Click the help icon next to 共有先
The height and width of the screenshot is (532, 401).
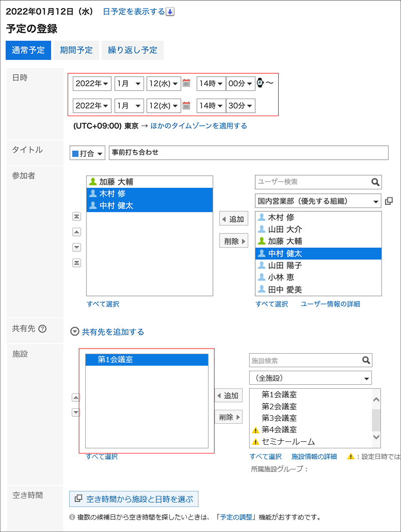pyautogui.click(x=43, y=329)
